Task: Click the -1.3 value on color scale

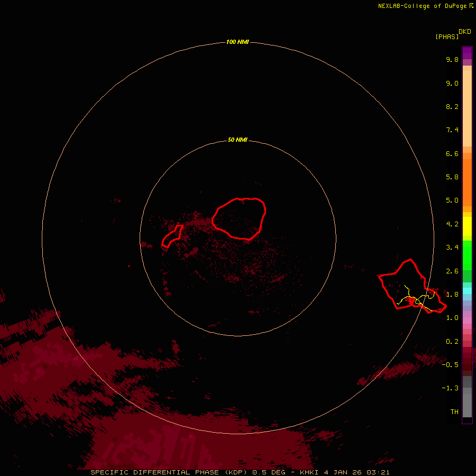Action: [450, 388]
